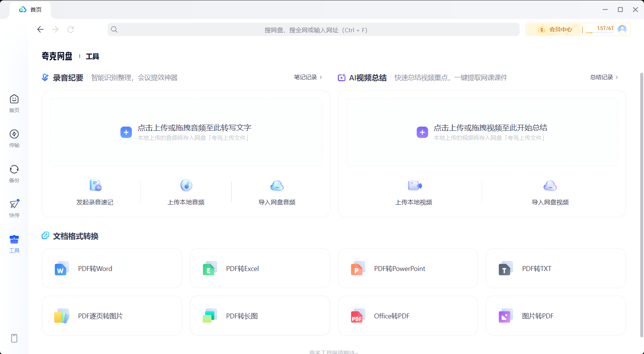Click 点击上传或拖拽音频至此转写文字 text
This screenshot has height=354, width=644.
tap(194, 128)
